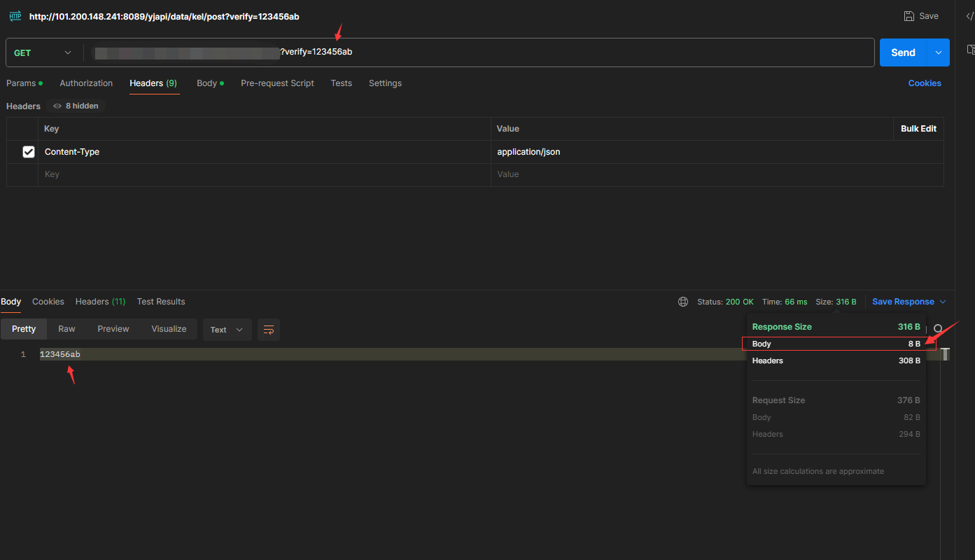Expand the Save Response dropdown
The width and height of the screenshot is (975, 560).
943,302
